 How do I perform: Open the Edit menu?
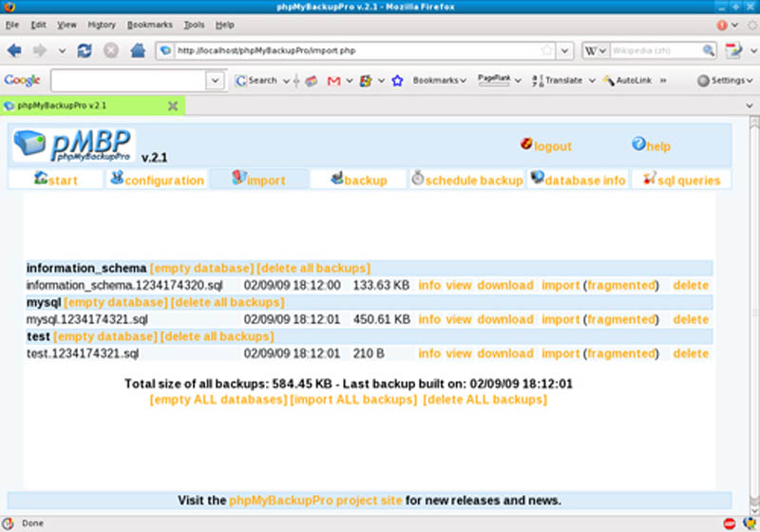(x=38, y=25)
